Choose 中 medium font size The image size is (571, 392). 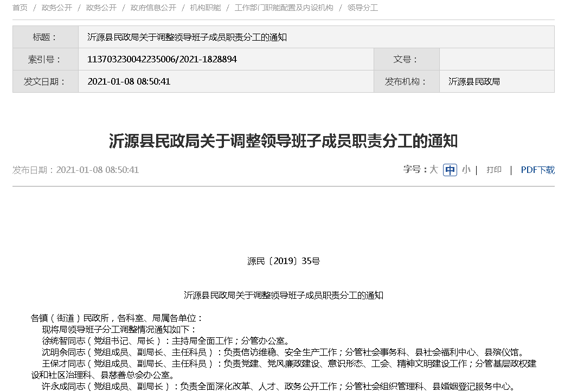point(450,170)
